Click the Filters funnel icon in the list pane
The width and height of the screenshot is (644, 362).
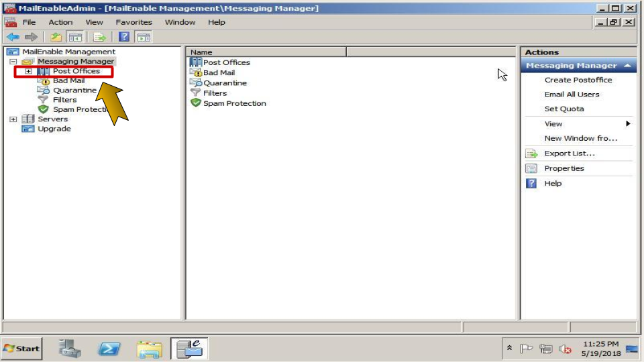pos(195,93)
